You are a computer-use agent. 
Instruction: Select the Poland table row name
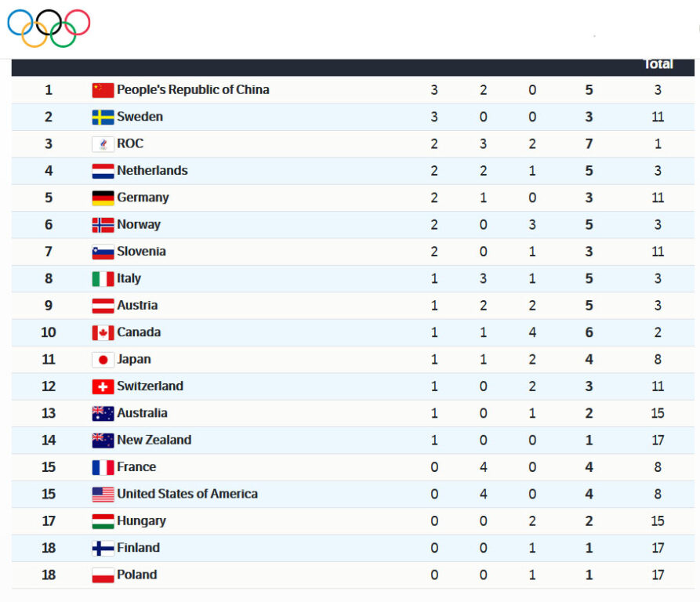(x=136, y=575)
